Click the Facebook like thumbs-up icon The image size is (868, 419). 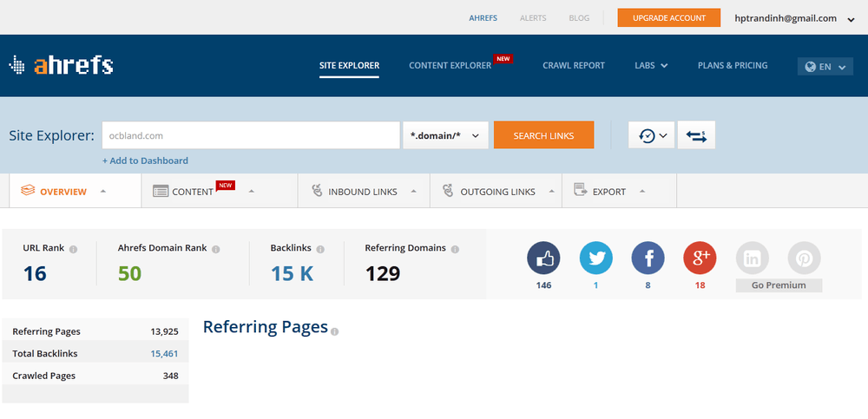[543, 258]
